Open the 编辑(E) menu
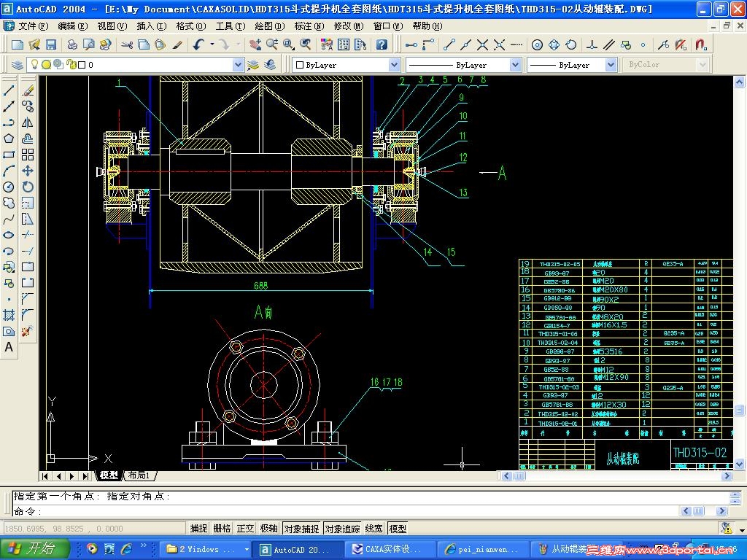 tap(72, 26)
